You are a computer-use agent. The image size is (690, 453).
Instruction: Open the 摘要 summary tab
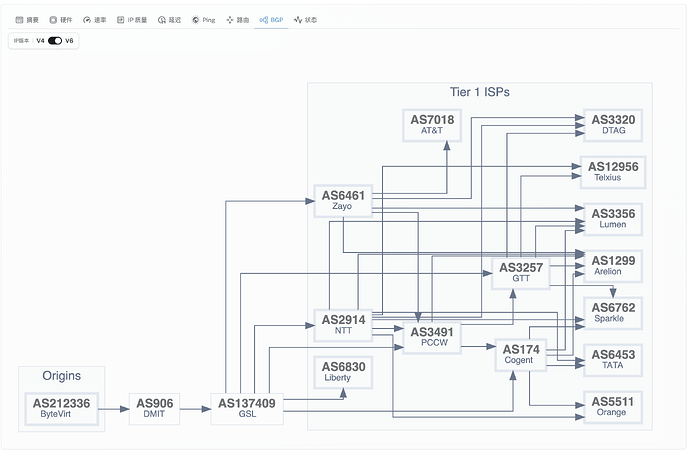pyautogui.click(x=27, y=20)
